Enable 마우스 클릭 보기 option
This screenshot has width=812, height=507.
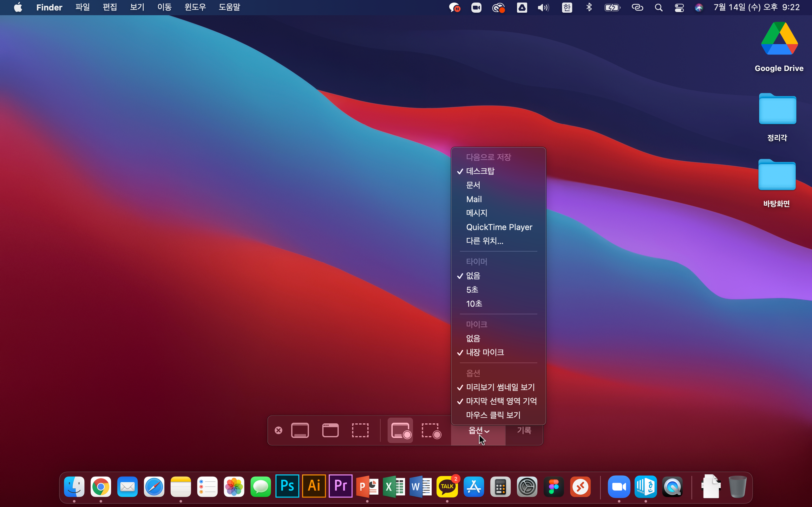coord(493,415)
